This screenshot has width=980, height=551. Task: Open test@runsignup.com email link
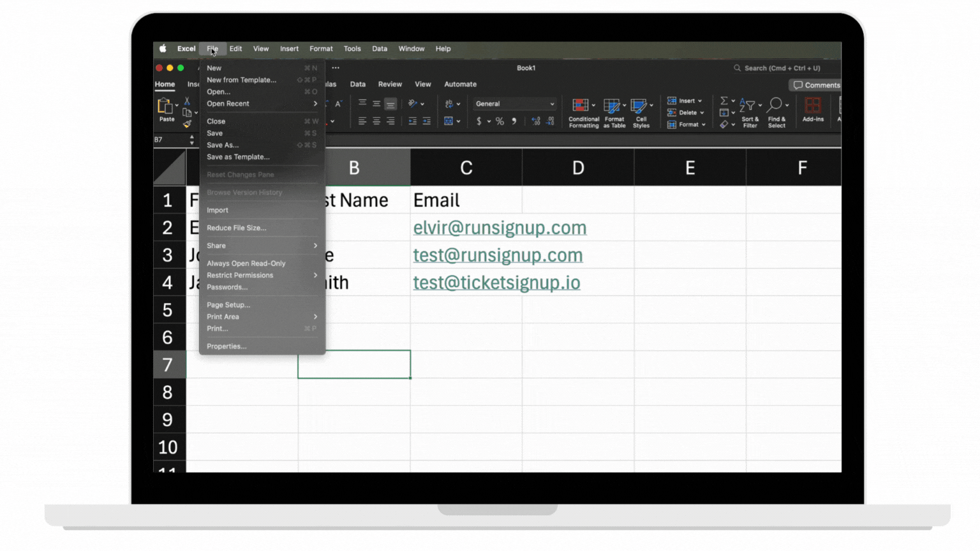[x=498, y=255]
